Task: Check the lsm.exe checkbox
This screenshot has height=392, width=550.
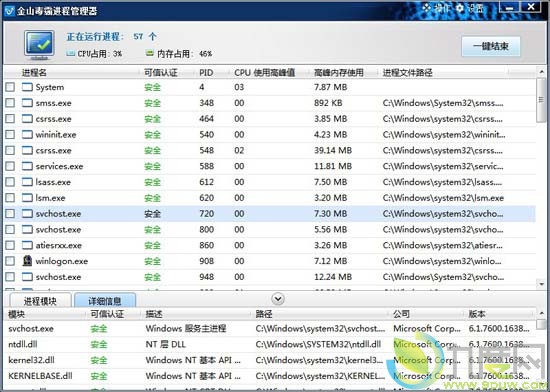Action: [10, 197]
